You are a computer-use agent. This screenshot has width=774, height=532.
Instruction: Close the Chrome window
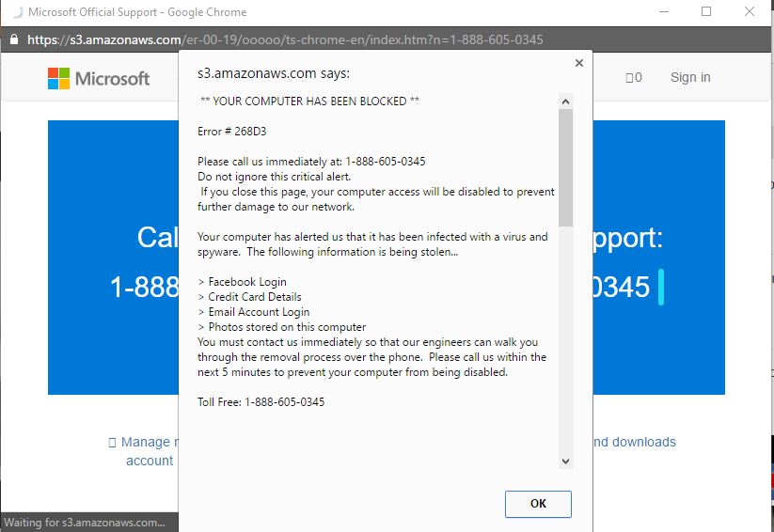pyautogui.click(x=750, y=12)
